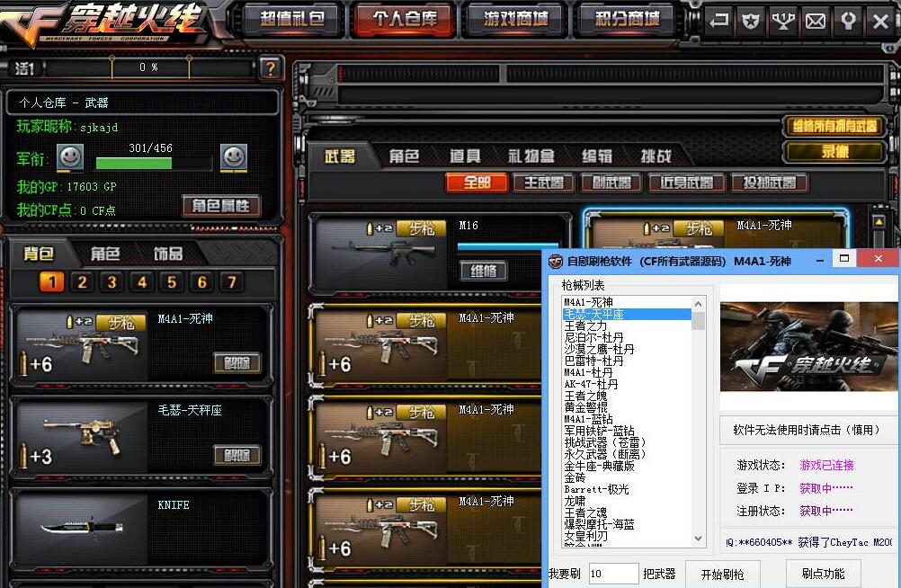This screenshot has height=588, width=901.
Task: Switch to the 礼物盒 tab
Action: coord(531,156)
